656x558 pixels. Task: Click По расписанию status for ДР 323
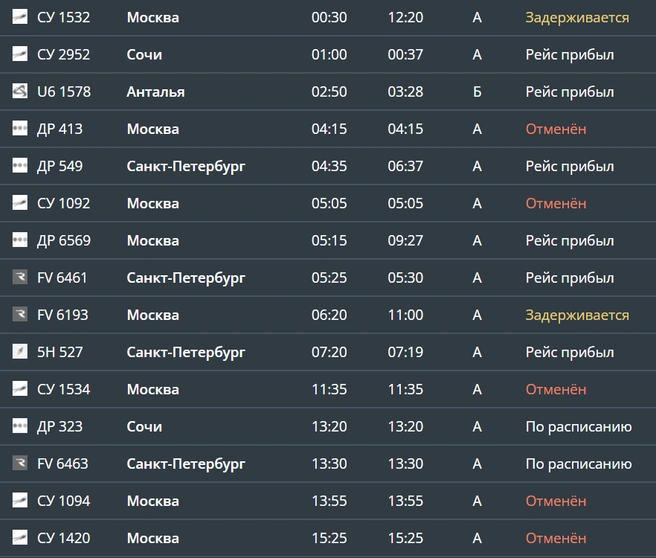579,427
